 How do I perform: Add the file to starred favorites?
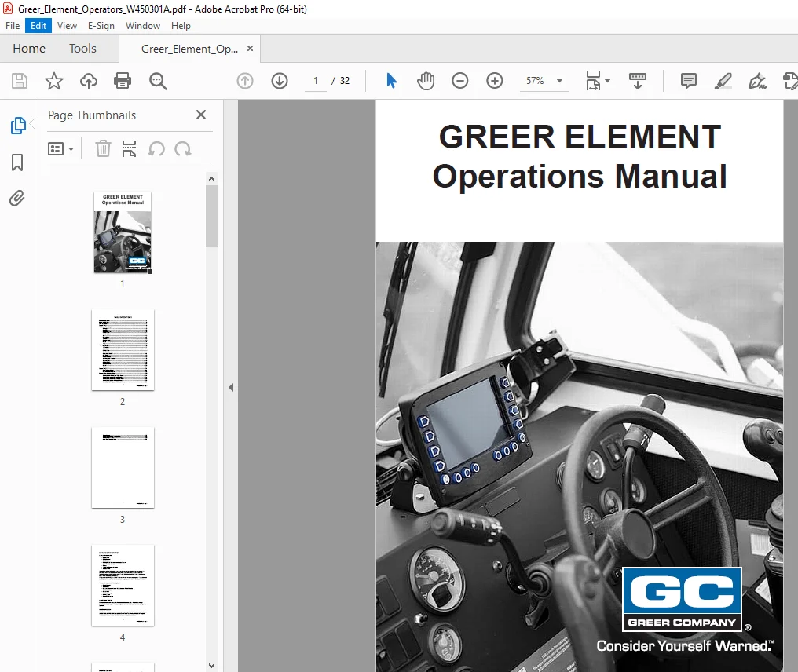click(x=54, y=80)
